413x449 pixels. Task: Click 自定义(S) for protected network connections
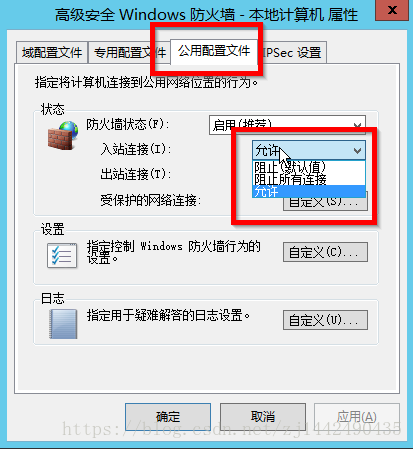[325, 202]
